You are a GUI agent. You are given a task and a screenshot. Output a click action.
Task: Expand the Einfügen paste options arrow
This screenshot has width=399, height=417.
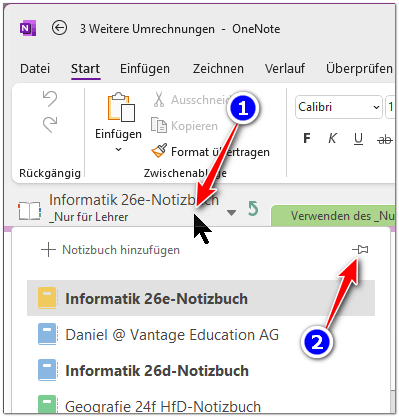point(118,150)
